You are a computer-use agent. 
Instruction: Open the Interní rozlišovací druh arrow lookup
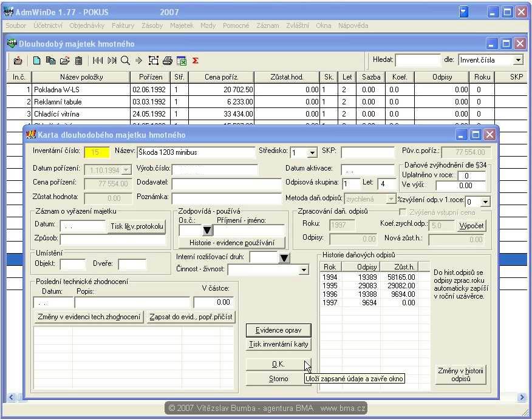[x=284, y=258]
